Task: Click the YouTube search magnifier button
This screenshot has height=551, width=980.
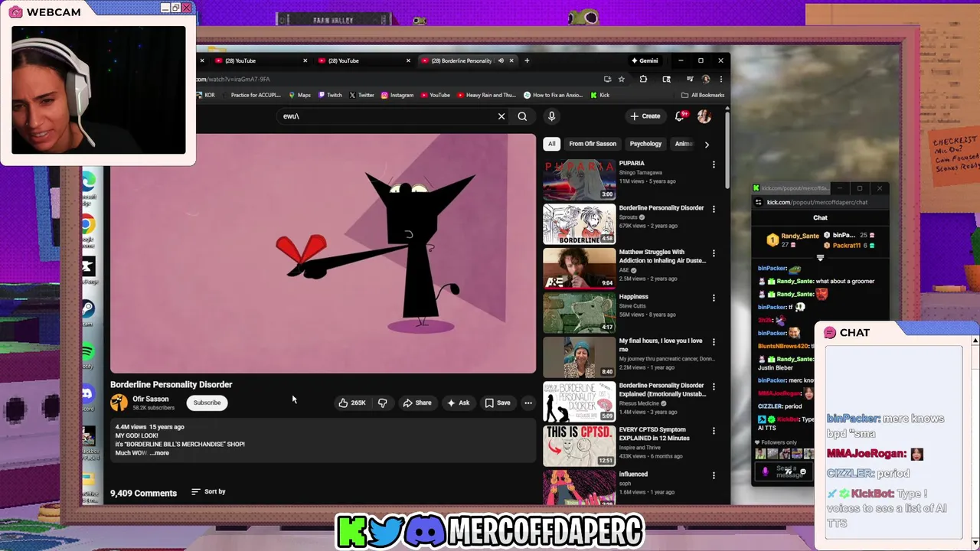Action: [x=522, y=116]
